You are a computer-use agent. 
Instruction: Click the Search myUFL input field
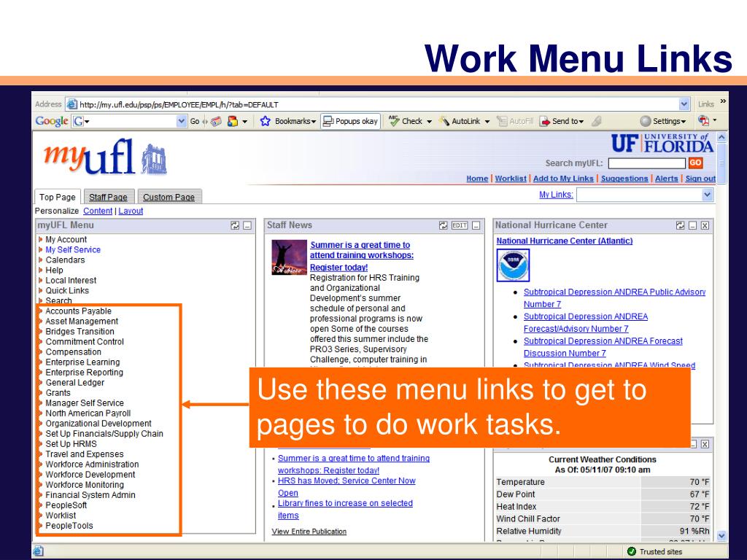pyautogui.click(x=647, y=163)
